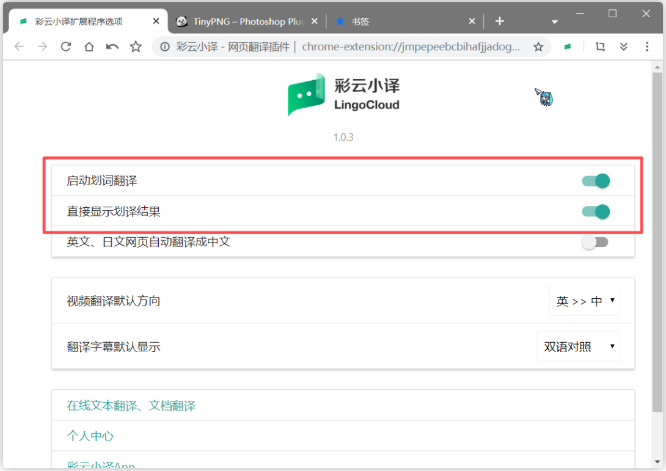
Task: Open the green LingoCloud extension icon
Action: [x=567, y=46]
